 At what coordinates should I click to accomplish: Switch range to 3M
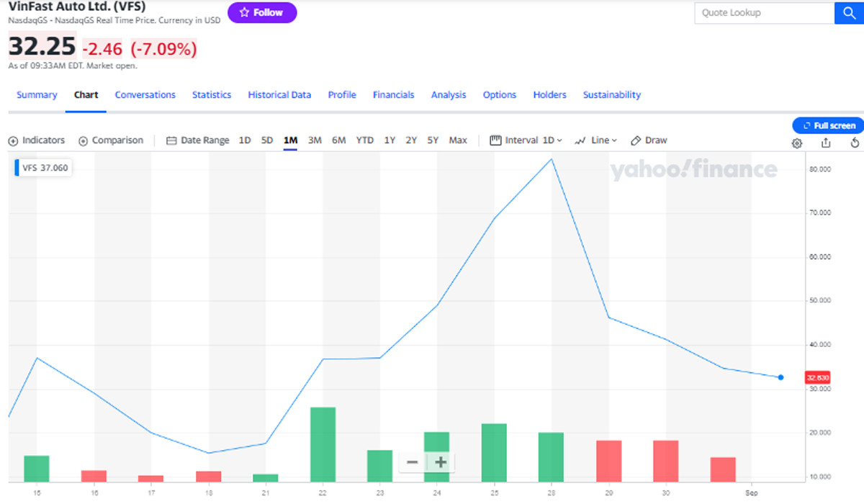tap(315, 140)
